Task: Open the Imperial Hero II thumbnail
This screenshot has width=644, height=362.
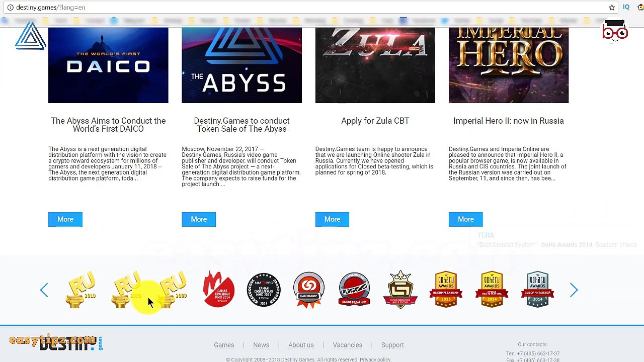Action: pos(509,65)
